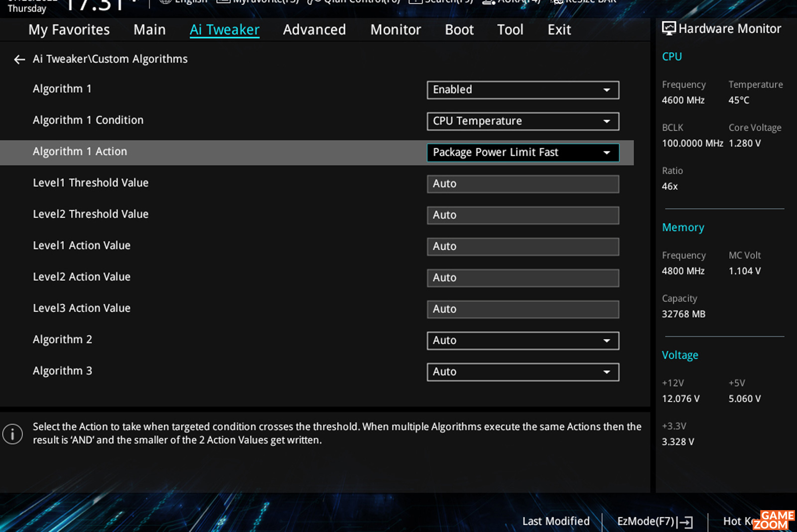Image resolution: width=797 pixels, height=532 pixels.
Task: Click the Level2 Action Value label
Action: [x=82, y=277]
